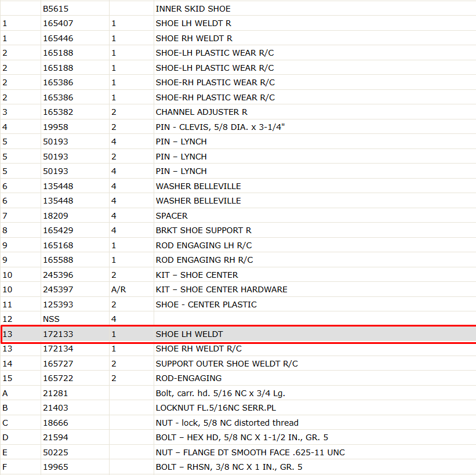This screenshot has width=476, height=475.
Task: Click part number 172134
Action: coord(58,349)
